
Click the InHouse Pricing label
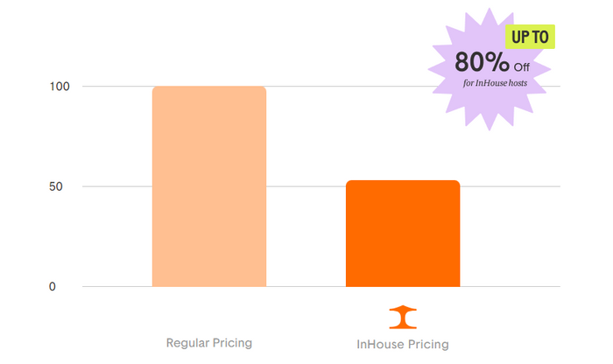(x=403, y=345)
